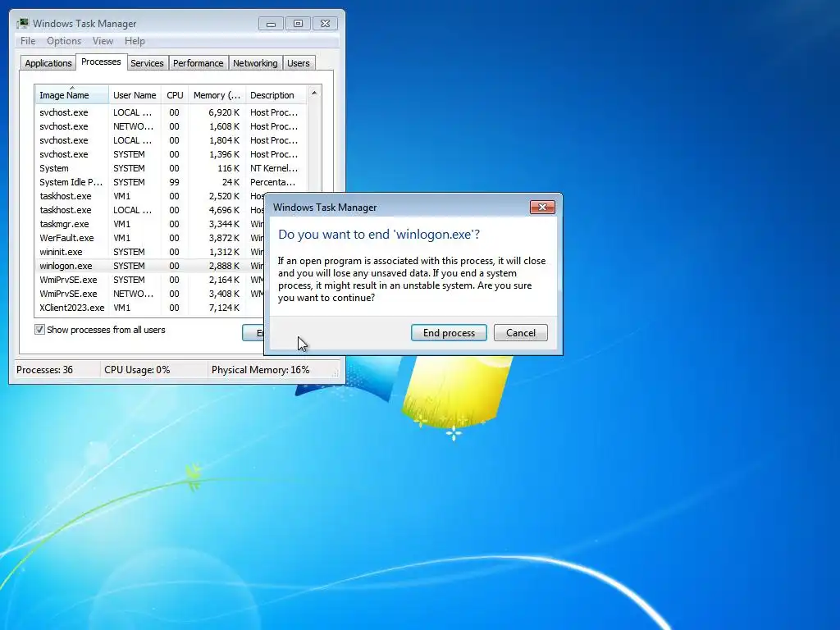840x630 pixels.
Task: Open the View menu
Action: click(103, 41)
